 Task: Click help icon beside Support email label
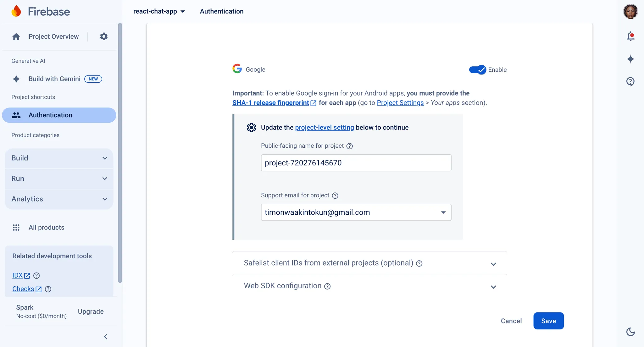[335, 196]
